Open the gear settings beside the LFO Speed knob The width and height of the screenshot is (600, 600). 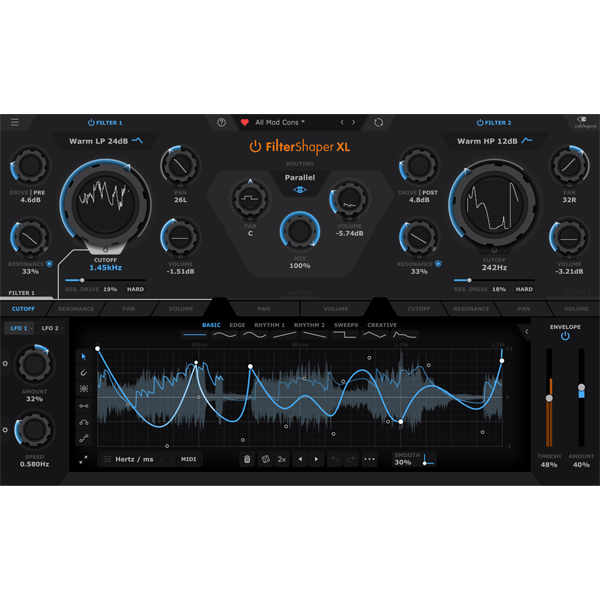click(5, 430)
